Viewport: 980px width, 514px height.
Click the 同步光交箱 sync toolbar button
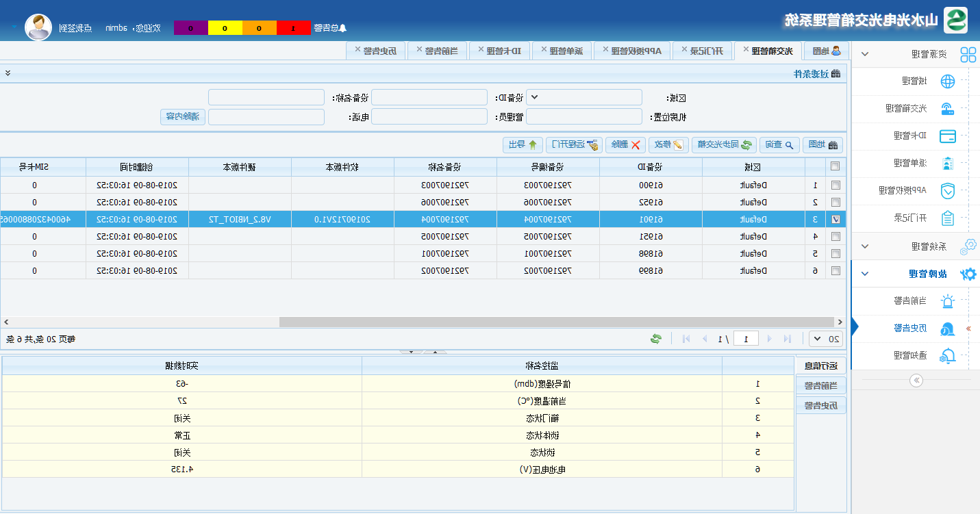[724, 144]
